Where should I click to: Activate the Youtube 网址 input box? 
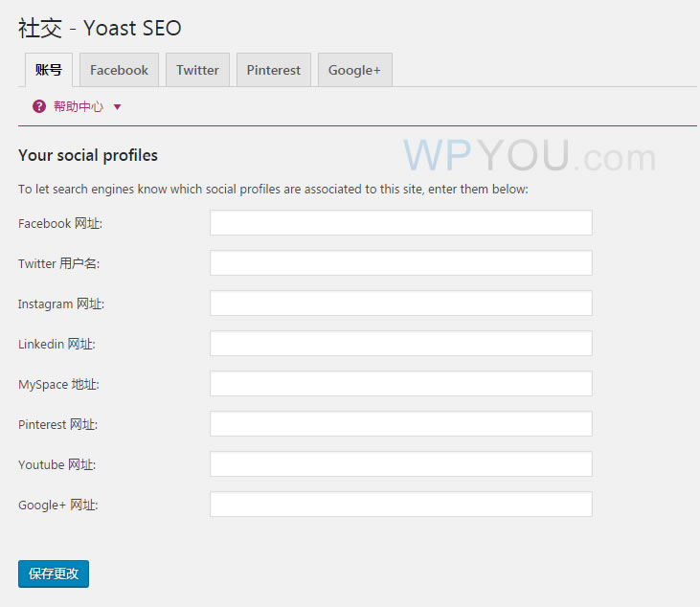[x=401, y=463]
